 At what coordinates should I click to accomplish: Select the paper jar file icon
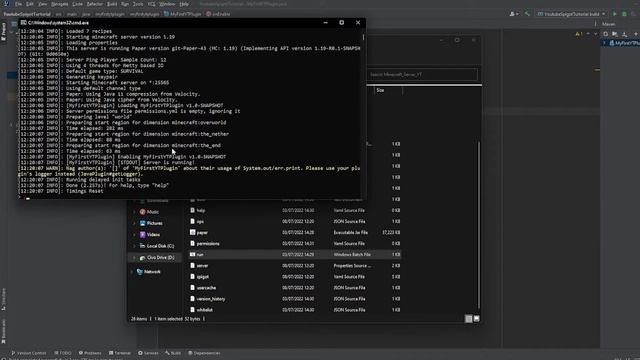tap(192, 232)
